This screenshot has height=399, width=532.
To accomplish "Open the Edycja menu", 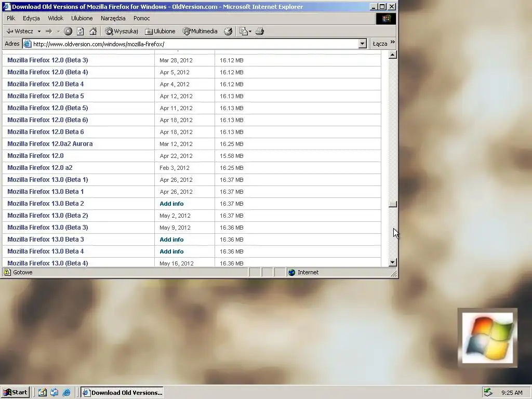I will click(31, 18).
